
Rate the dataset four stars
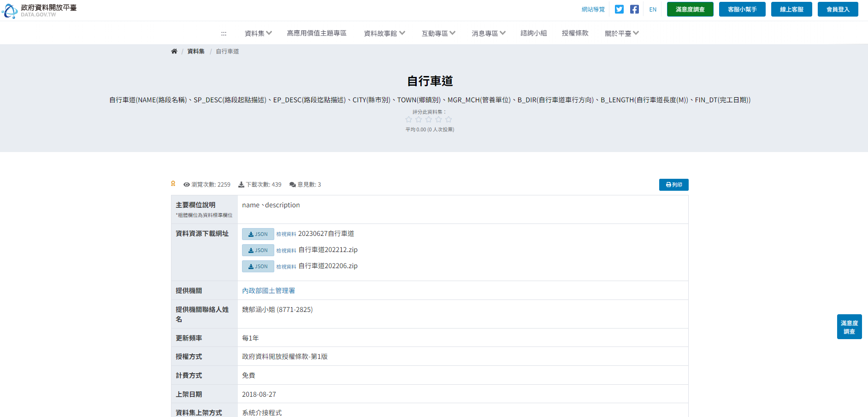click(x=438, y=119)
